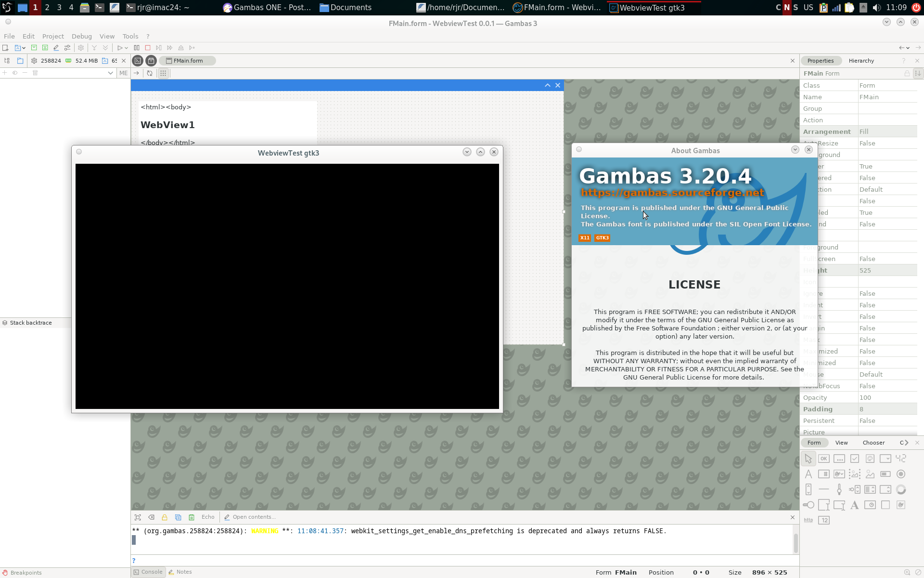Open the Run button dropdown arrow
The height and width of the screenshot is (578, 924).
click(x=126, y=48)
